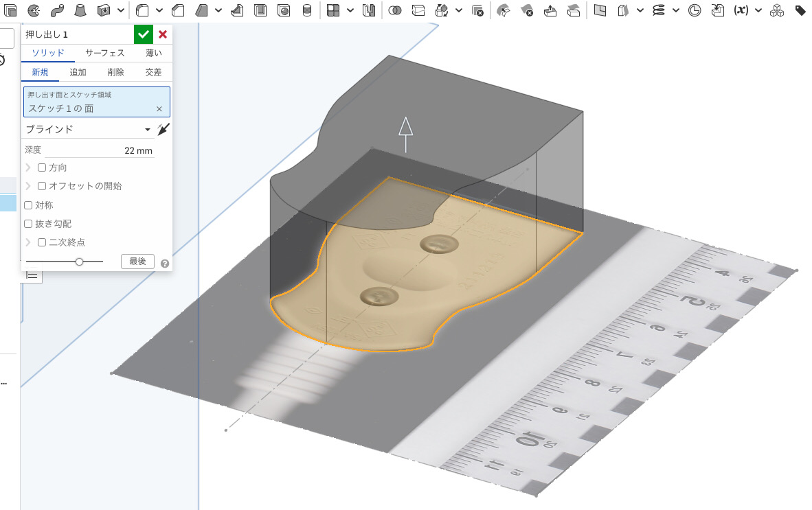Viewport: 812px width, 510px height.
Task: Select the Sweep tool
Action: (x=57, y=10)
